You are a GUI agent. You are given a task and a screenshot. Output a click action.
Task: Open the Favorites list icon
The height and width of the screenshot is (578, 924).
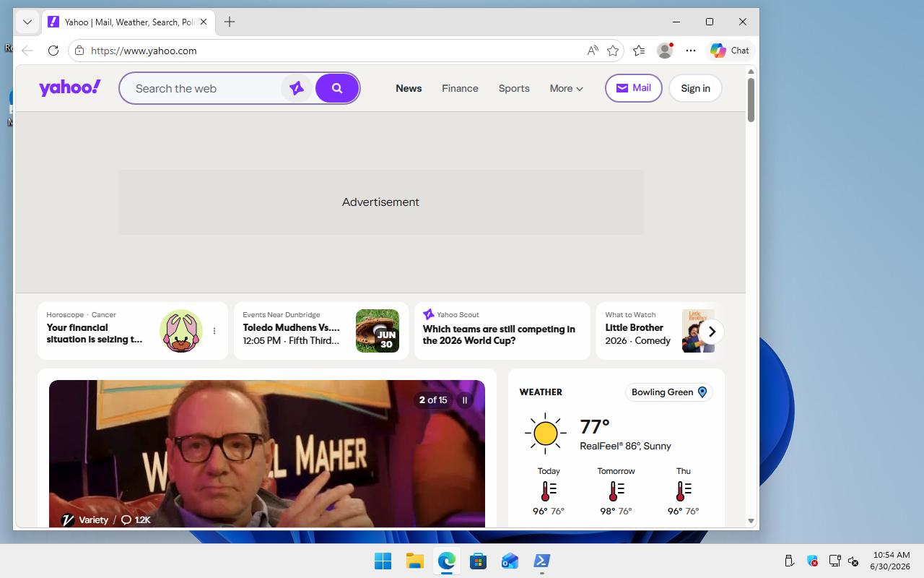point(639,51)
